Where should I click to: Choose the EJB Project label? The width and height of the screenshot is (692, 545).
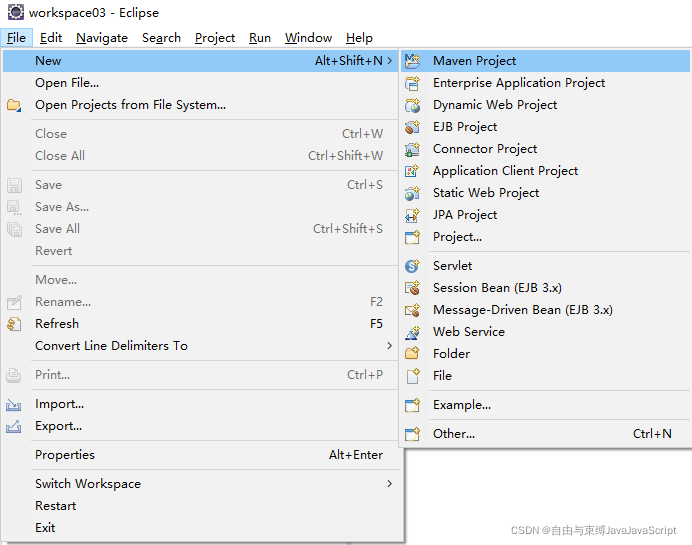[465, 127]
